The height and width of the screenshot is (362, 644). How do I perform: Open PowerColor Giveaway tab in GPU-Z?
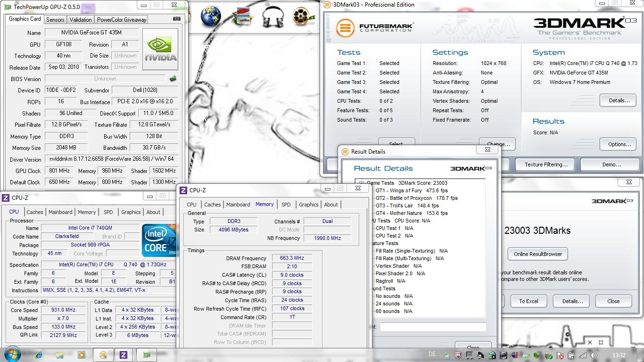click(x=122, y=19)
